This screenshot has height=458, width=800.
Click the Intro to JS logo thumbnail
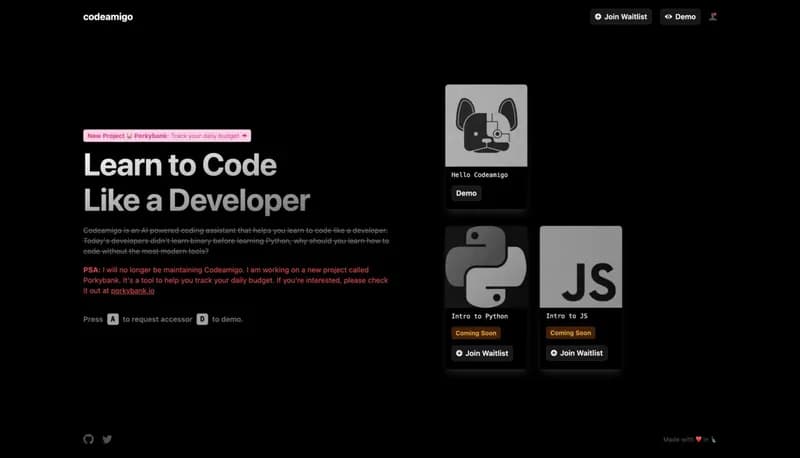581,267
